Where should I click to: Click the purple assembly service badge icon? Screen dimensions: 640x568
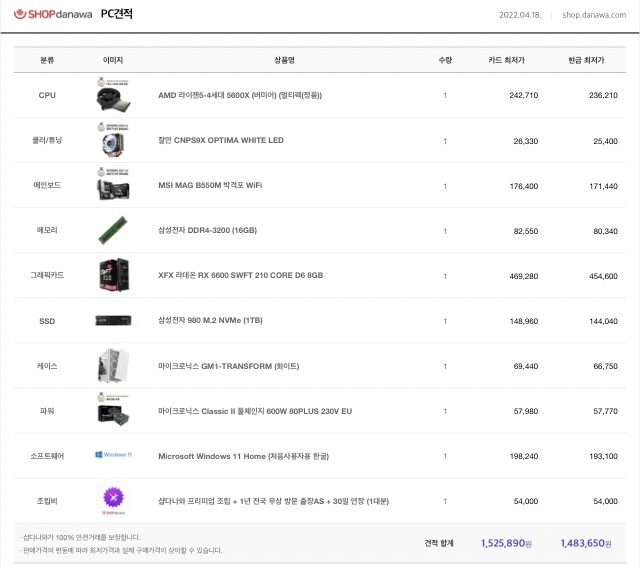113,498
